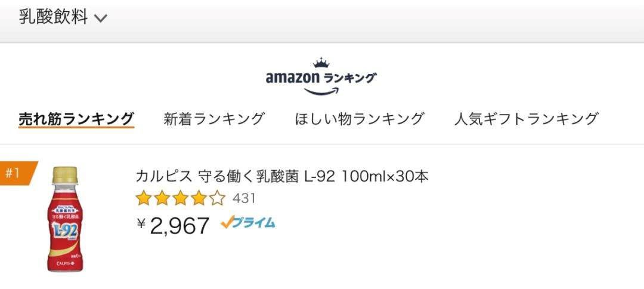Viewport: 644px width, 289px height.
Task: Open the カルピス 守る働く乳酸菌 L-92 product title
Action: (x=282, y=177)
